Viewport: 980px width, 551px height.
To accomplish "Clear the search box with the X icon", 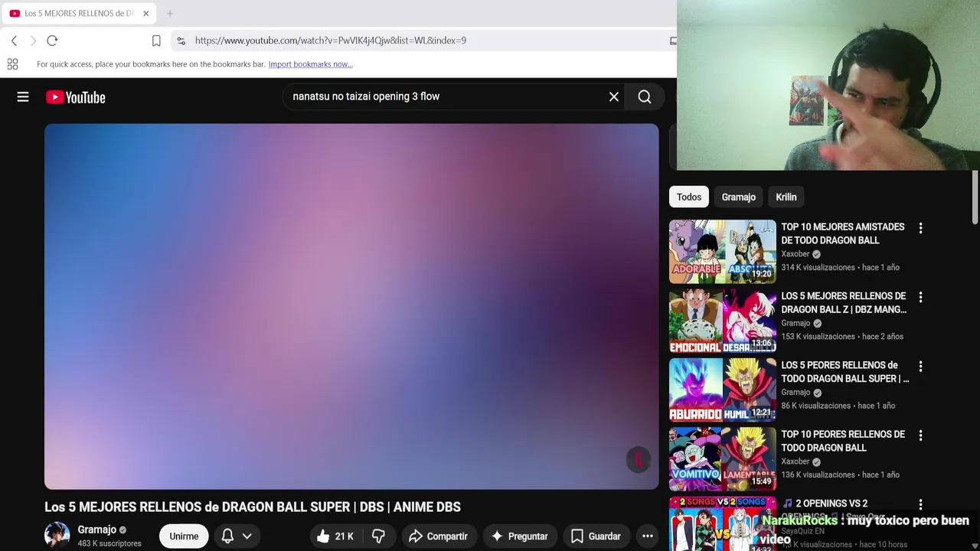I will [614, 97].
